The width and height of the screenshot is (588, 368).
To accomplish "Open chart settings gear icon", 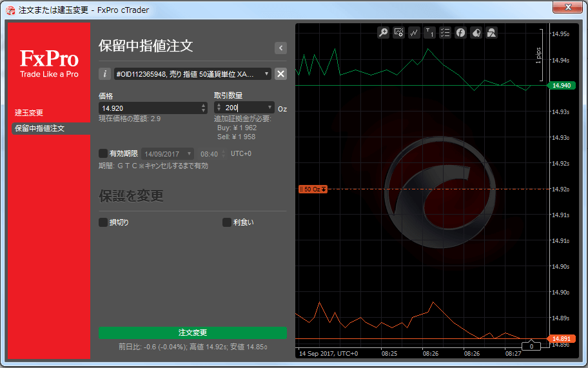I will click(398, 33).
